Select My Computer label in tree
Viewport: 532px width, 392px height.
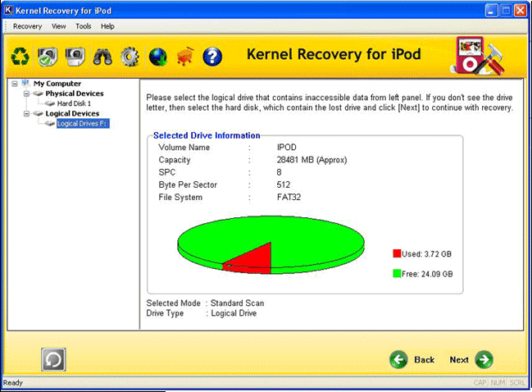point(57,83)
